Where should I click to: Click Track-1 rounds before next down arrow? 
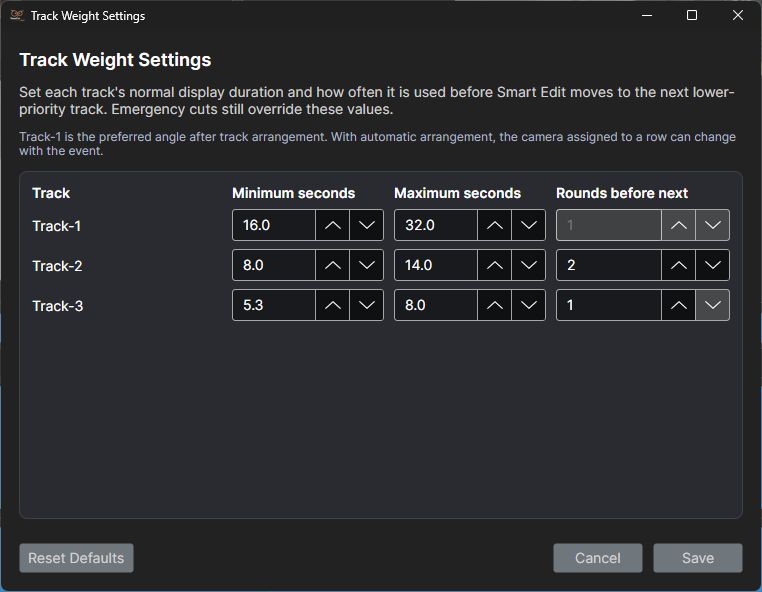point(712,225)
